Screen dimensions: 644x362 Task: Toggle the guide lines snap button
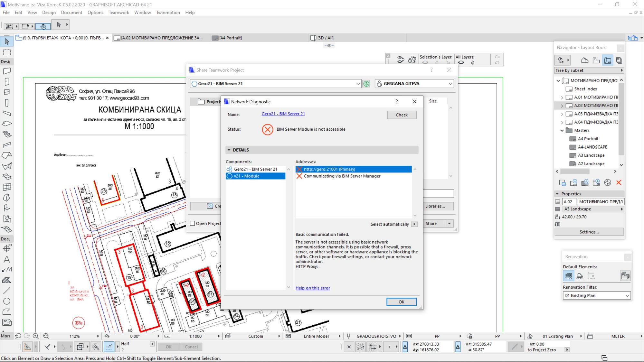(x=109, y=347)
